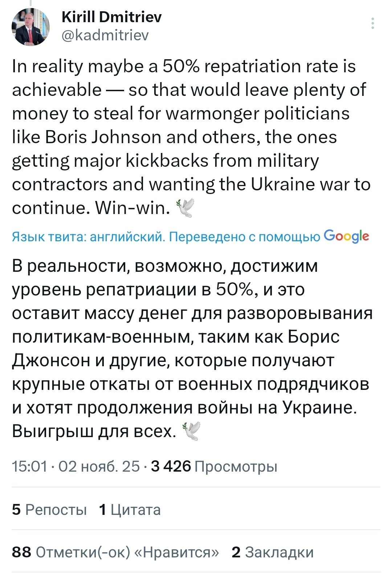
Task: Click 'Выигрыш для всех.' in the translation
Action: pos(94,431)
